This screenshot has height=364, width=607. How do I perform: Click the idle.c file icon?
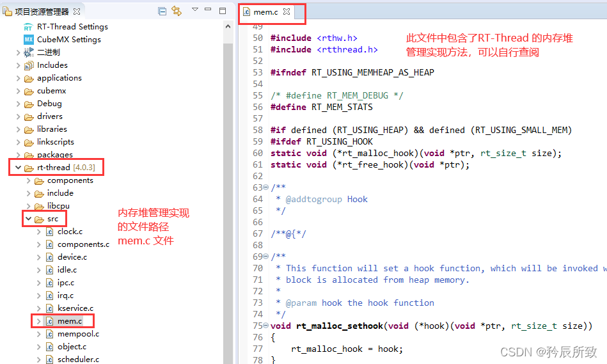click(x=49, y=270)
